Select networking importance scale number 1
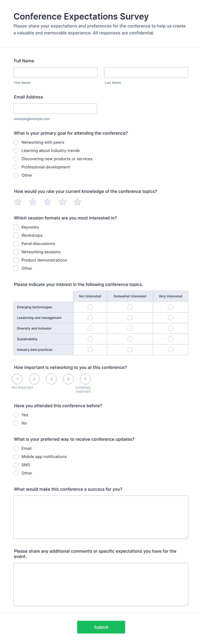Viewport: 200px width, 644px height. (17, 379)
